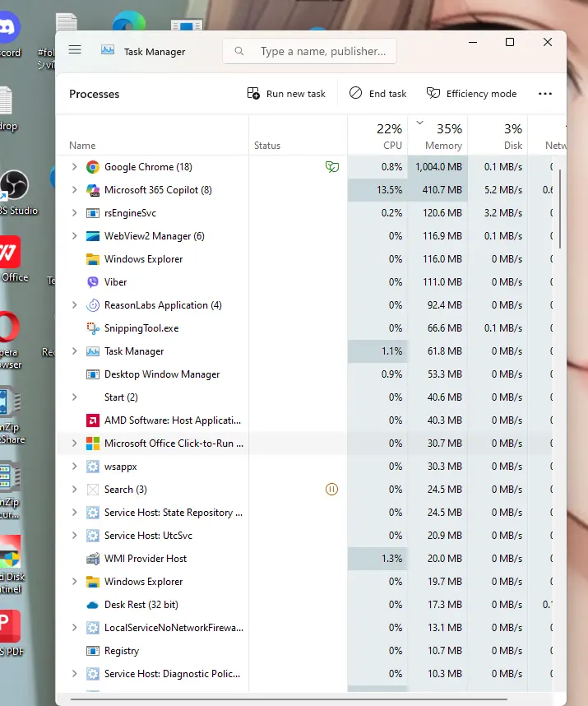Click the SnippingTool.exe icon
This screenshot has width=588, height=706.
click(93, 328)
